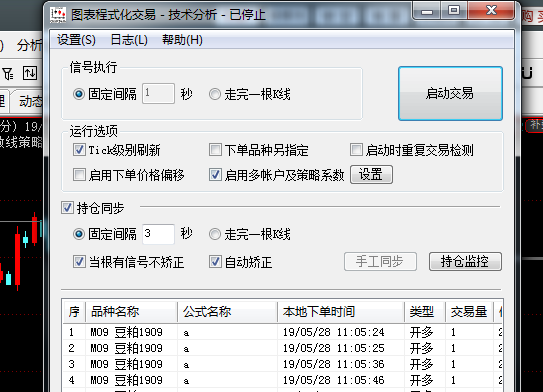This screenshot has height=392, width=543.
Task: Toggle 启用多帐户及策略系数 checkbox
Action: tap(215, 175)
